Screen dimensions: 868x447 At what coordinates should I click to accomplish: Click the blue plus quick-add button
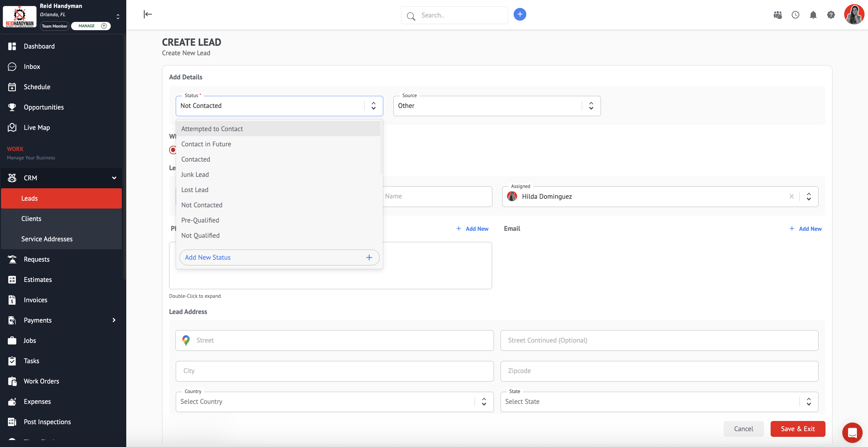[520, 14]
